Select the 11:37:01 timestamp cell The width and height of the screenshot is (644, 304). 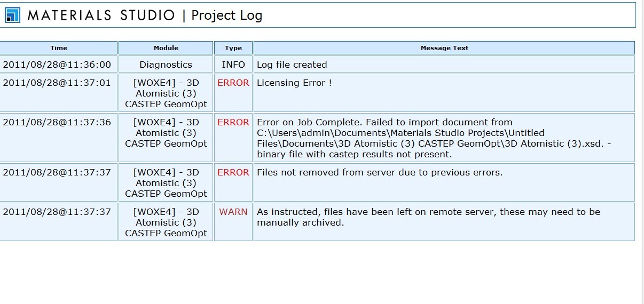point(57,83)
